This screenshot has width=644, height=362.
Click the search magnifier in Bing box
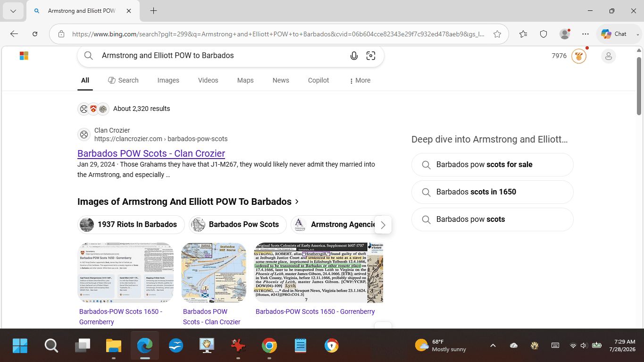pos(88,56)
